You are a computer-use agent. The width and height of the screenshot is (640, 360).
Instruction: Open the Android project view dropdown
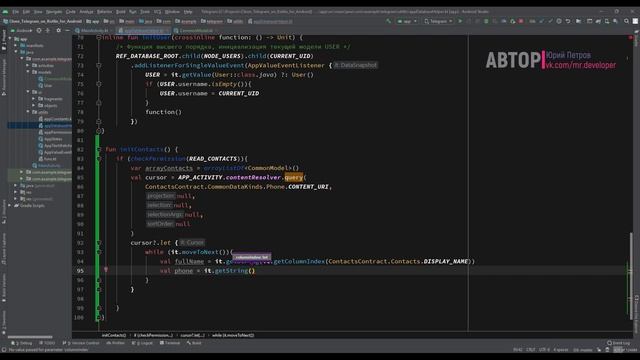pos(22,30)
